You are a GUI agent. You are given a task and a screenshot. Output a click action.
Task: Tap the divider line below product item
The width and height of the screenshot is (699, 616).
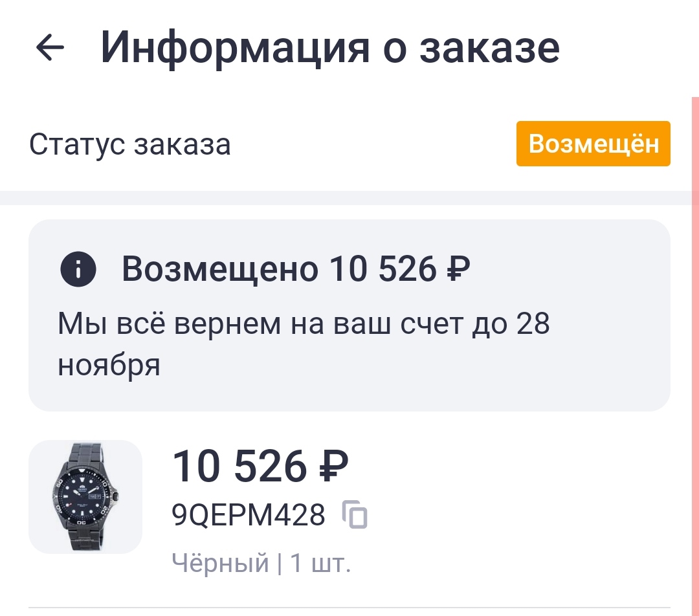[x=349, y=608]
